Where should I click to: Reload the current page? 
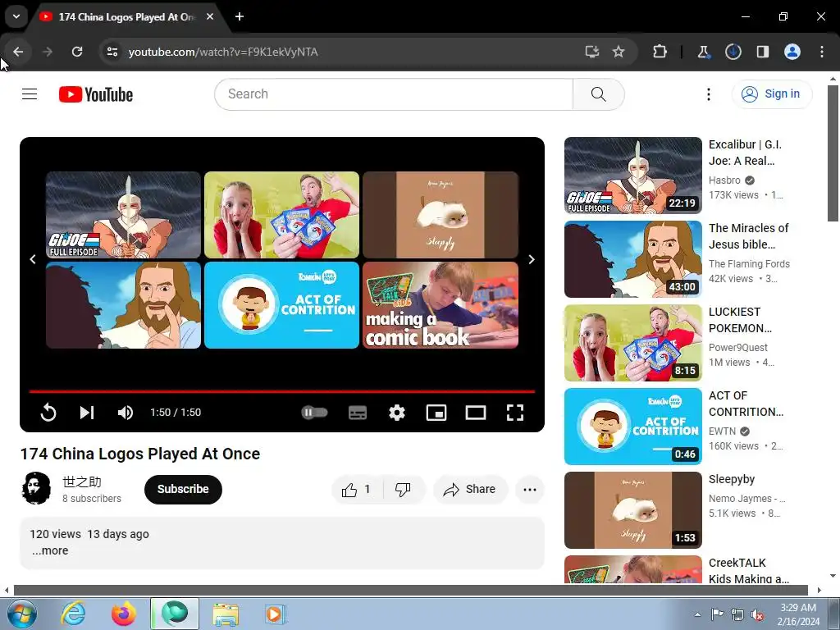77,52
